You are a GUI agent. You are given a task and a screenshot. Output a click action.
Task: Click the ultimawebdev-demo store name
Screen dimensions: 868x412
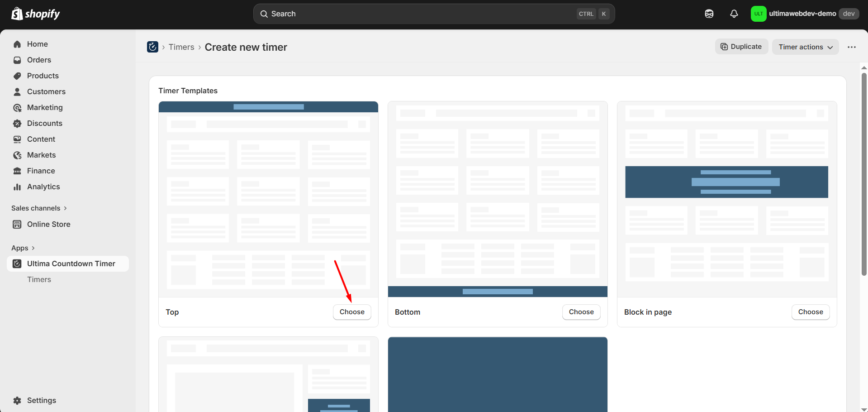pos(802,14)
